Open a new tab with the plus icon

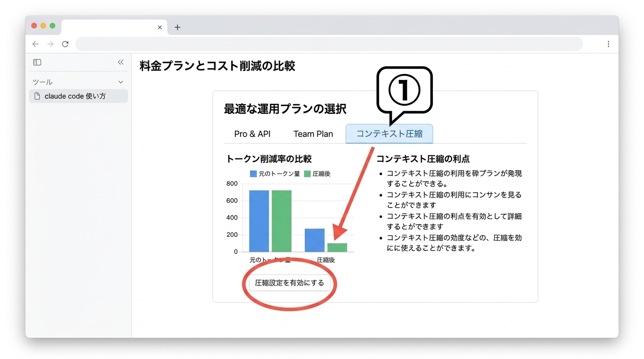click(x=177, y=28)
